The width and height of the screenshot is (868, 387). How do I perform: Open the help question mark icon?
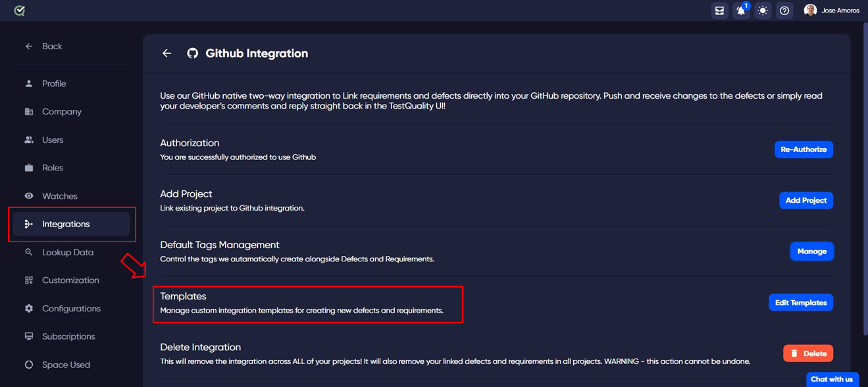click(784, 11)
